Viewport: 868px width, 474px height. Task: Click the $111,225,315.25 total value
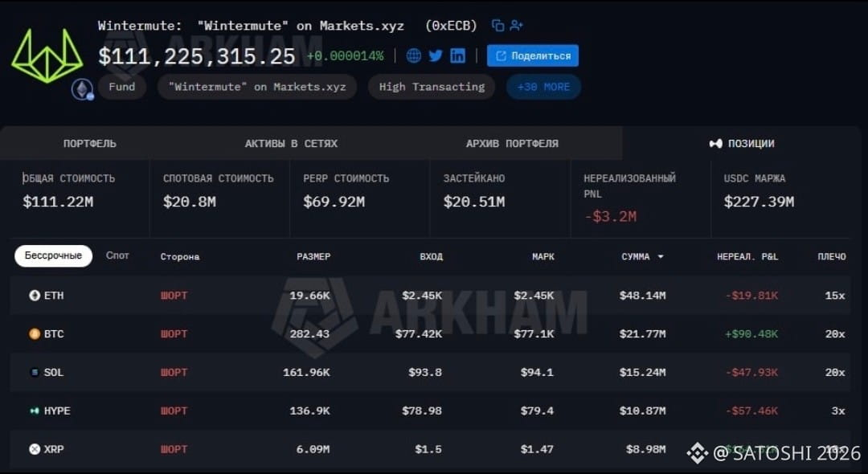(197, 56)
